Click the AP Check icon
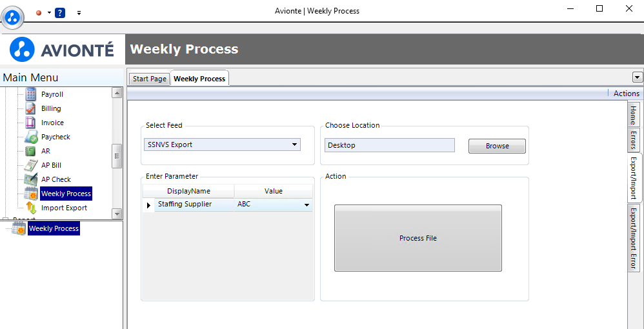The image size is (644, 329). click(31, 179)
